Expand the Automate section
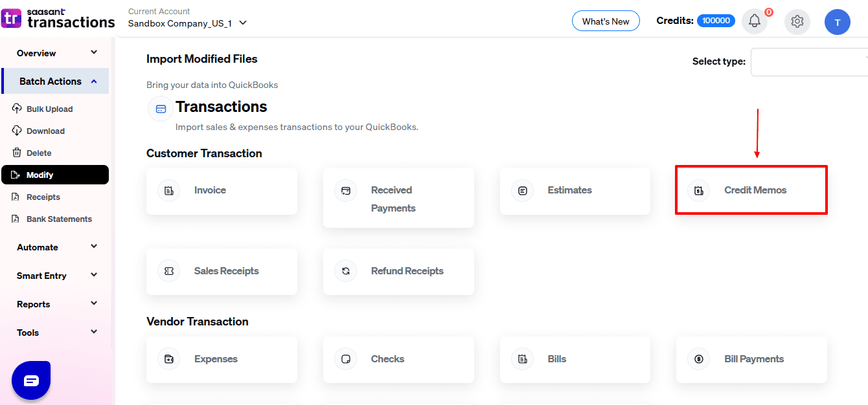868x405 pixels. coord(54,247)
